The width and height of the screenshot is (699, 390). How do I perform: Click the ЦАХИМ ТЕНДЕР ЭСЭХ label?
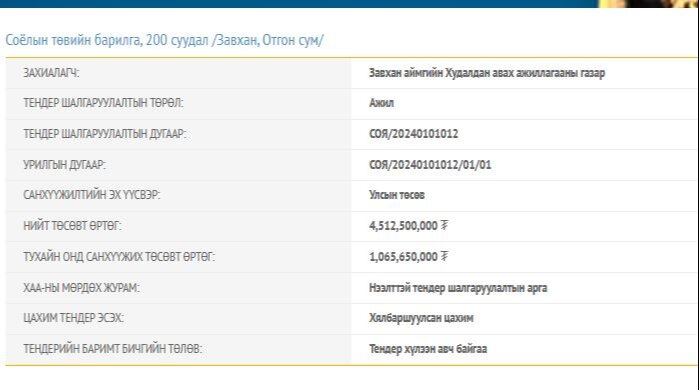(74, 318)
